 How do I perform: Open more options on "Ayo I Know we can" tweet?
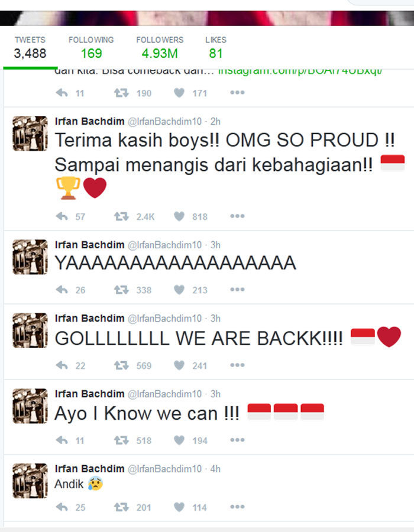coord(237,440)
